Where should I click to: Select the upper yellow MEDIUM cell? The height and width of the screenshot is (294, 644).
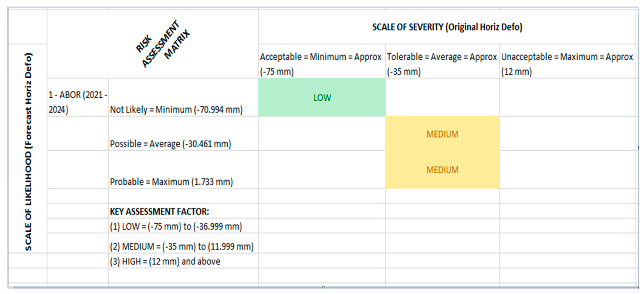point(442,134)
